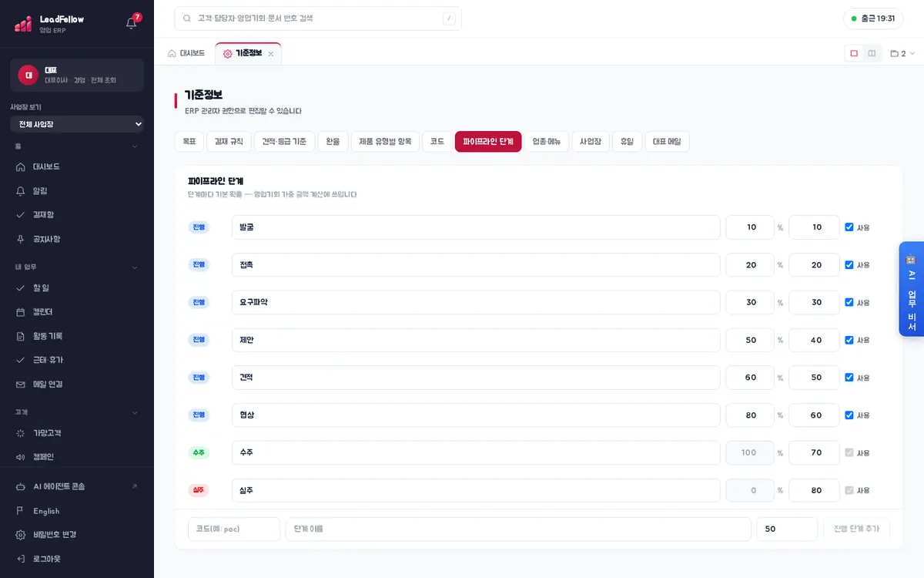Image resolution: width=924 pixels, height=578 pixels.
Task: Edit the 발굴 stage name field
Action: pyautogui.click(x=476, y=227)
